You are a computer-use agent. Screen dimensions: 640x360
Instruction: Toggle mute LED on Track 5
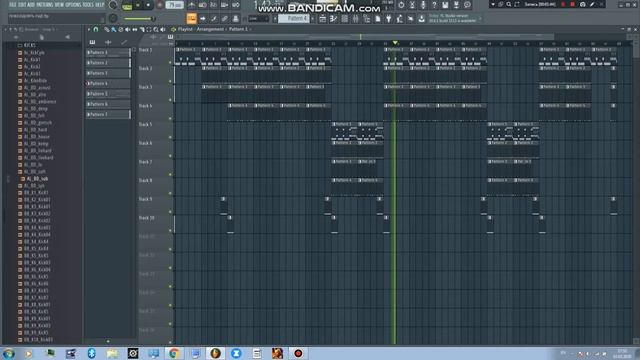(x=170, y=138)
